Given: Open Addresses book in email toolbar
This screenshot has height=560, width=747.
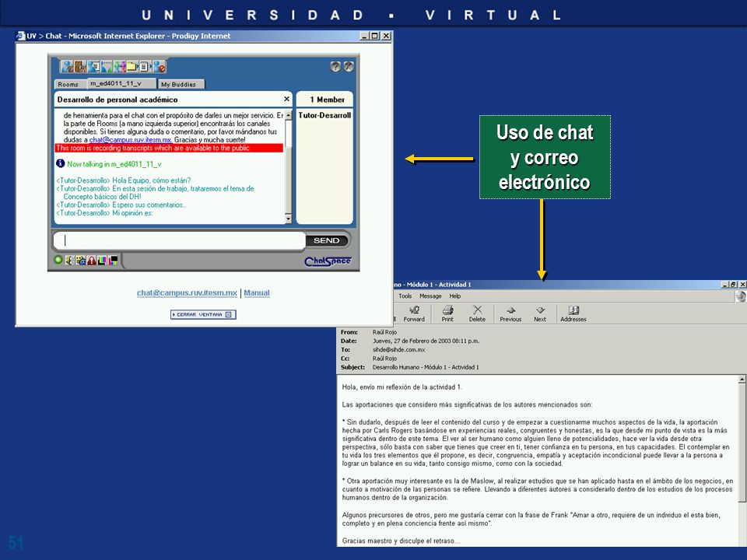Looking at the screenshot, I should tap(573, 313).
